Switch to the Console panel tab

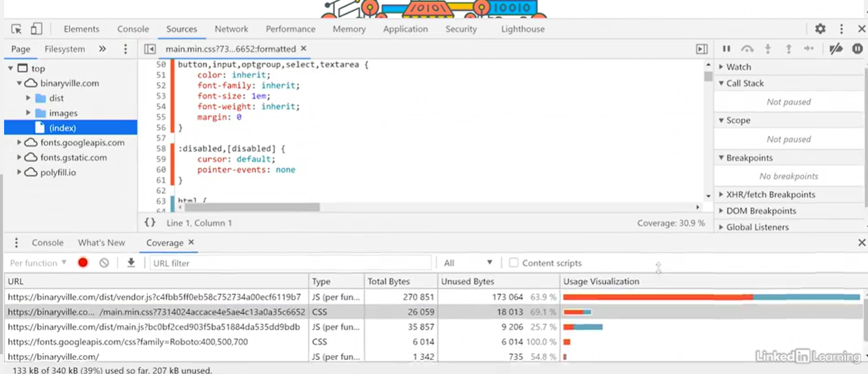tap(133, 29)
